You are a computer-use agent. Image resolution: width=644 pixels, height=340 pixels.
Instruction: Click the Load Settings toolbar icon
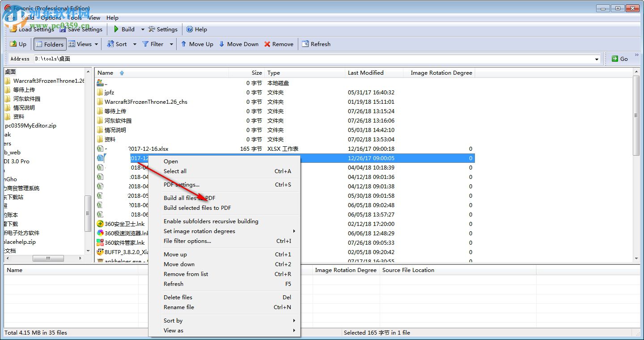point(13,30)
